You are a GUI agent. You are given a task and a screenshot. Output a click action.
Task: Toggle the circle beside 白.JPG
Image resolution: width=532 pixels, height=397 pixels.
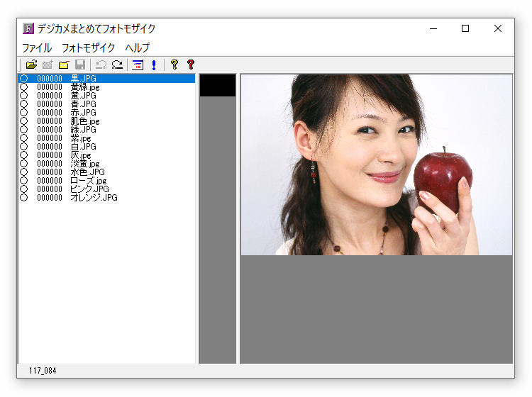pos(23,147)
